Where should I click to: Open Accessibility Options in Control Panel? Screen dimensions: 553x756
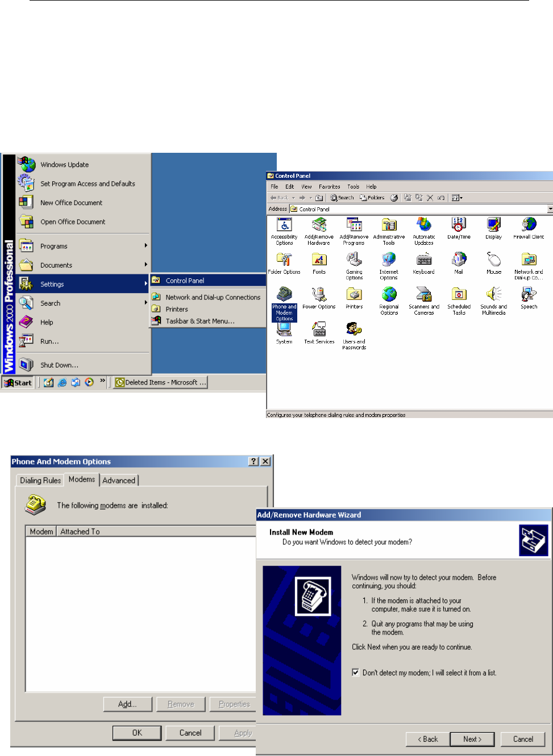pyautogui.click(x=284, y=231)
